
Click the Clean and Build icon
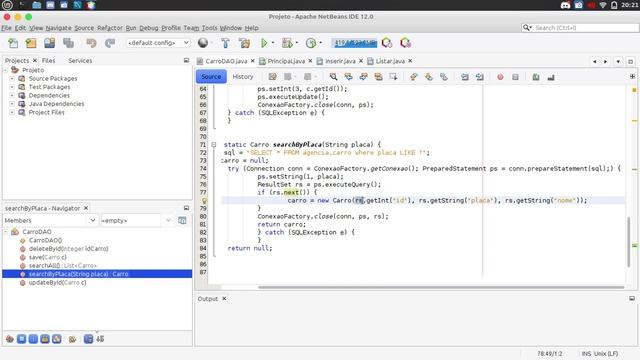point(244,43)
